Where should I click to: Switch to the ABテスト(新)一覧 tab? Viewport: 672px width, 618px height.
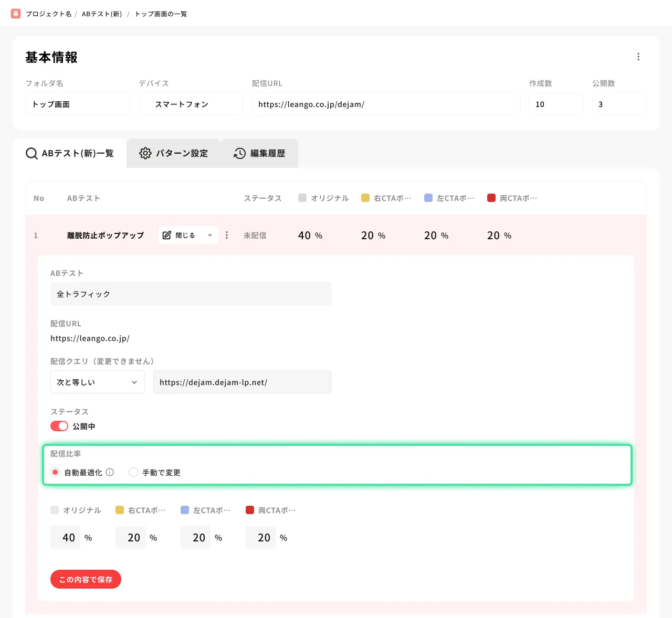click(x=69, y=153)
